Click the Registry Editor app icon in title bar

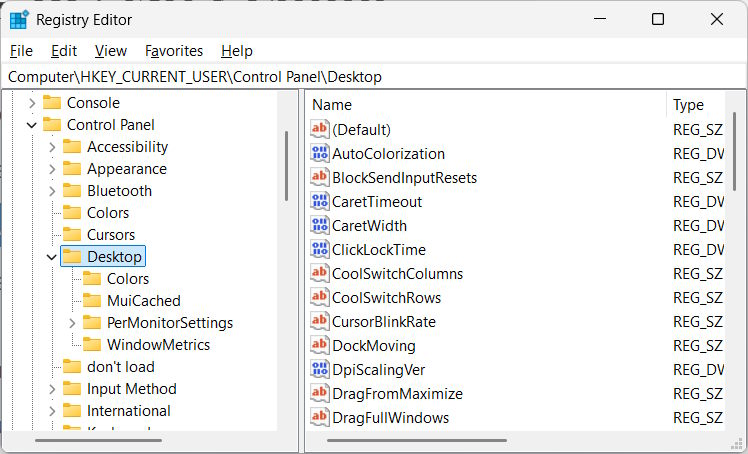click(x=19, y=20)
